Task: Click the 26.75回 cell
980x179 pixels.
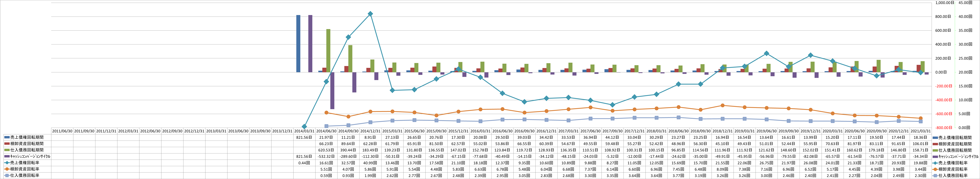Action: (x=767, y=163)
